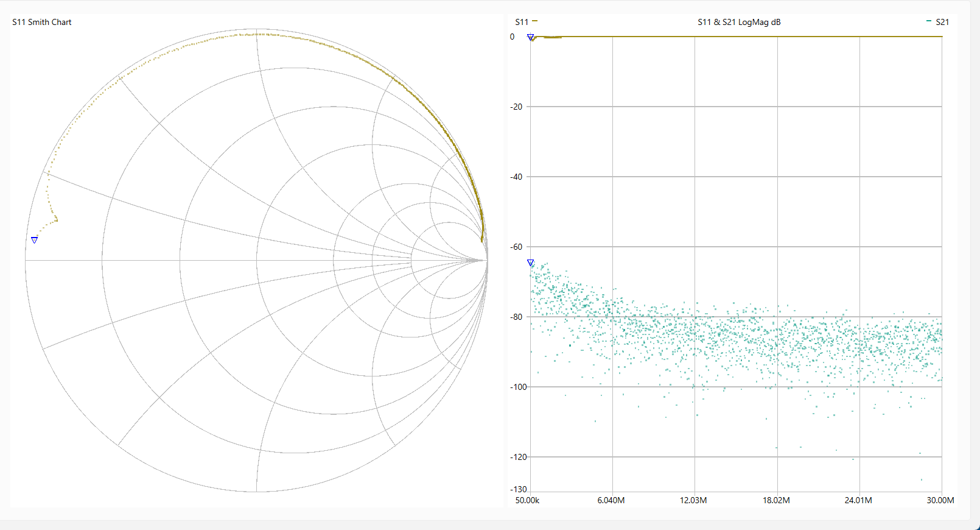Select the S21 marker near -60 dB
980x530 pixels.
pos(531,263)
